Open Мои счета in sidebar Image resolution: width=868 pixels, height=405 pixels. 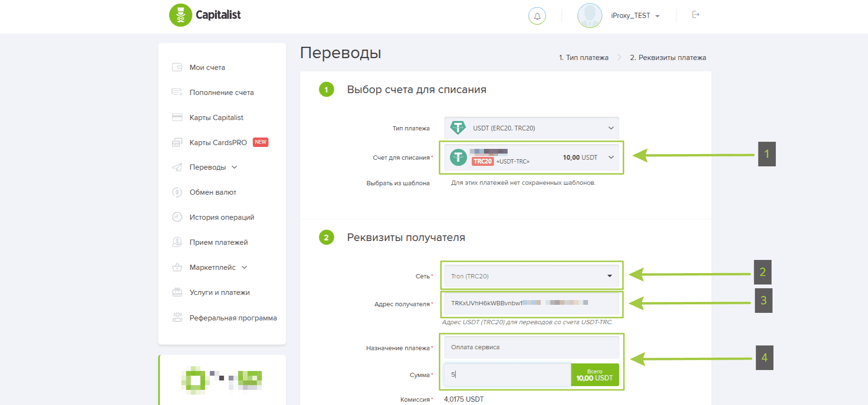[207, 68]
